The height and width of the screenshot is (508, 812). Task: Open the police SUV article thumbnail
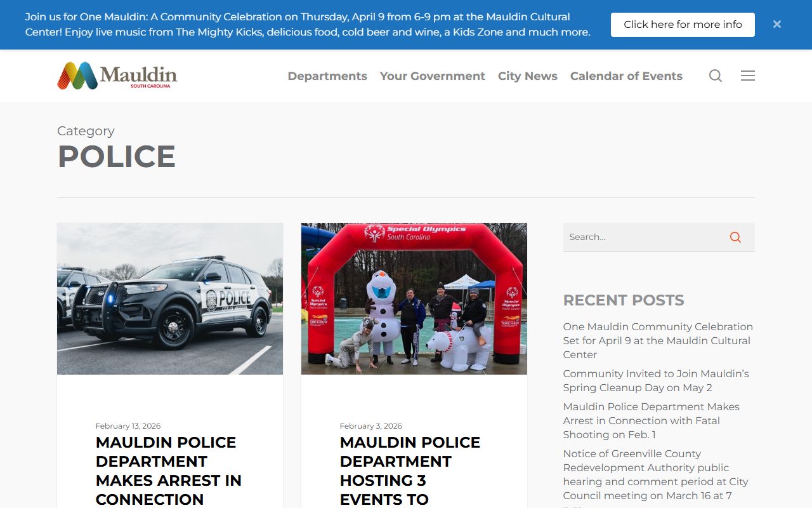click(170, 298)
